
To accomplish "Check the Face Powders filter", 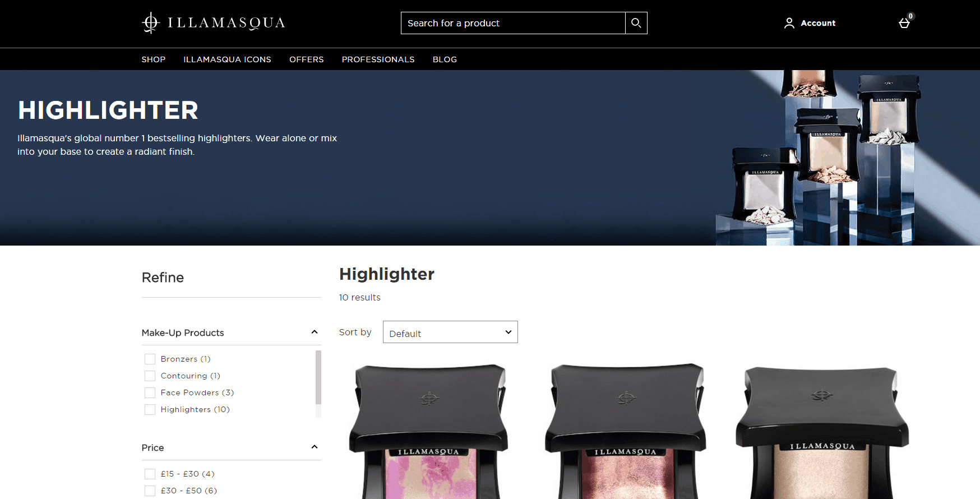I will [150, 392].
